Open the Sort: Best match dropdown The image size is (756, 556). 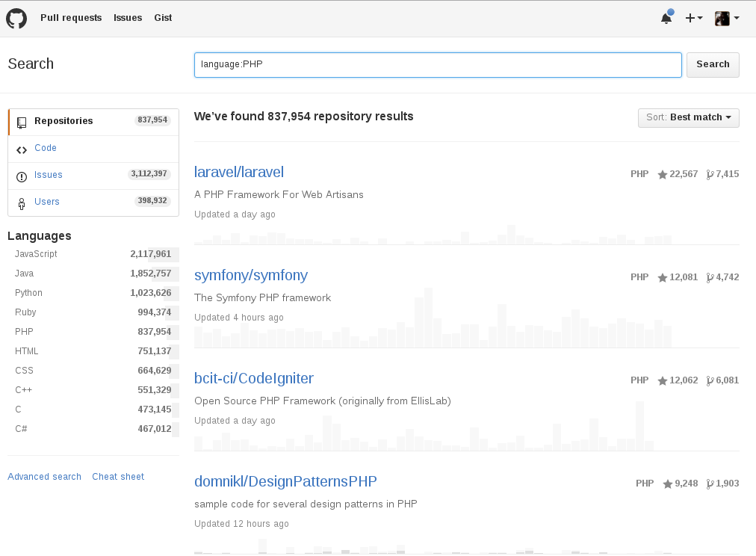click(x=689, y=117)
